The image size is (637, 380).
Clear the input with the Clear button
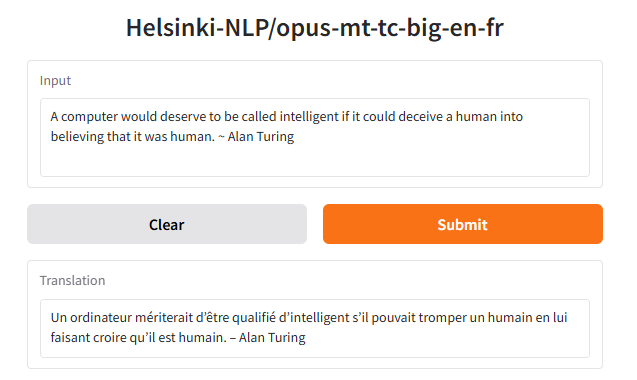(x=167, y=224)
